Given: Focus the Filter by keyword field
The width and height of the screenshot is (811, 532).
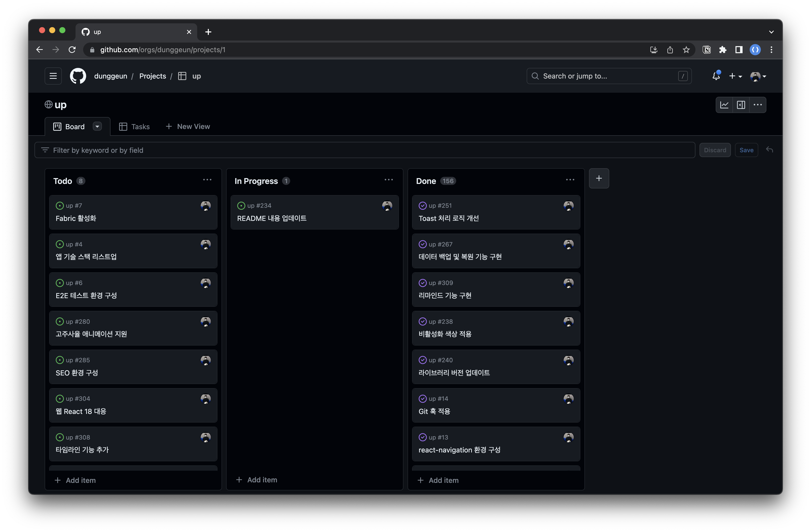Looking at the screenshot, I should (x=365, y=150).
